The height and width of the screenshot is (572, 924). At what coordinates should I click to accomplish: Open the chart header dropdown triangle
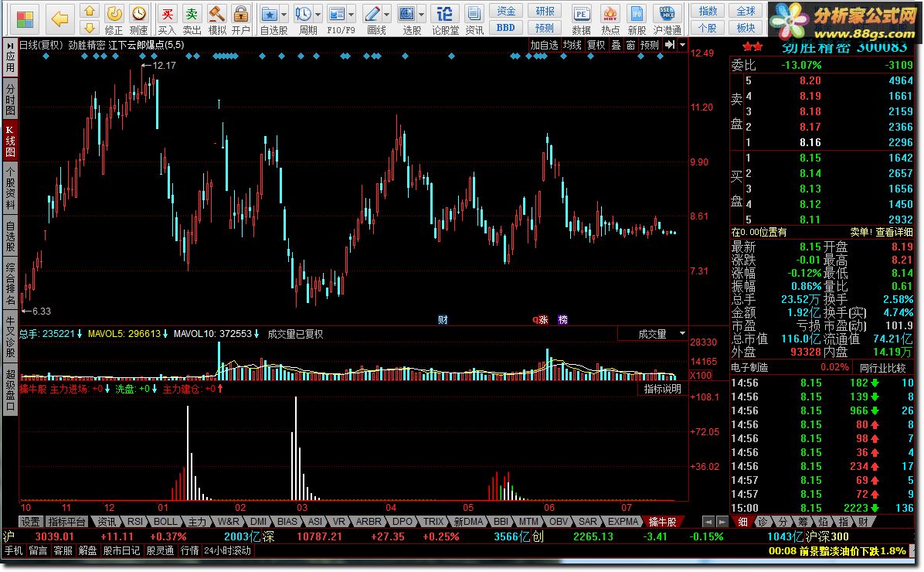point(682,45)
